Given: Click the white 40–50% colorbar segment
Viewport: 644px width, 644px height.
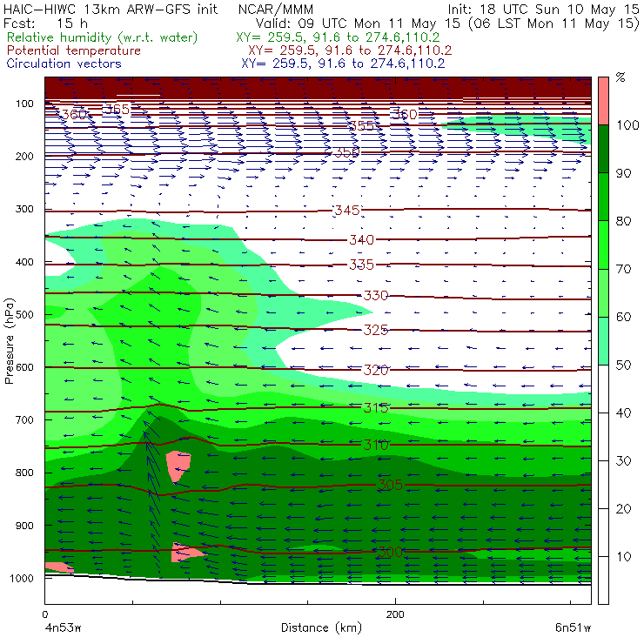Looking at the screenshot, I should click(x=603, y=389).
